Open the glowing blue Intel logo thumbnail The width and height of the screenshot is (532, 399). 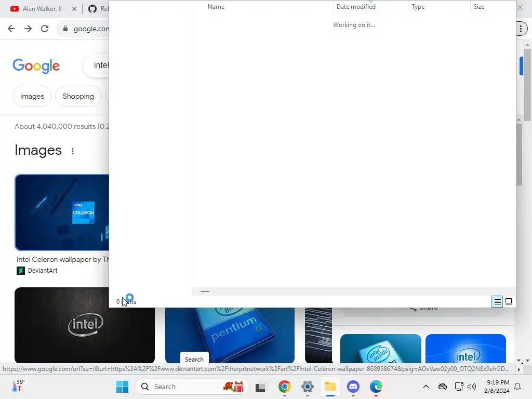click(465, 349)
